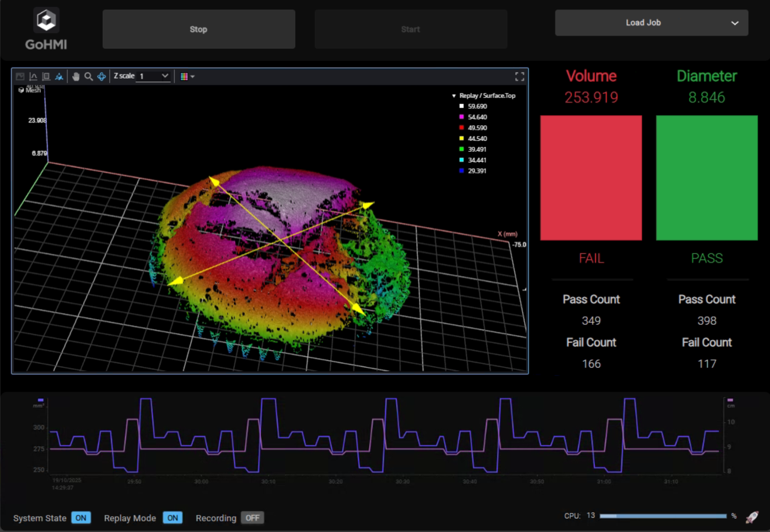Toggle the System State ON switch
The height and width of the screenshot is (532, 770).
coord(81,518)
